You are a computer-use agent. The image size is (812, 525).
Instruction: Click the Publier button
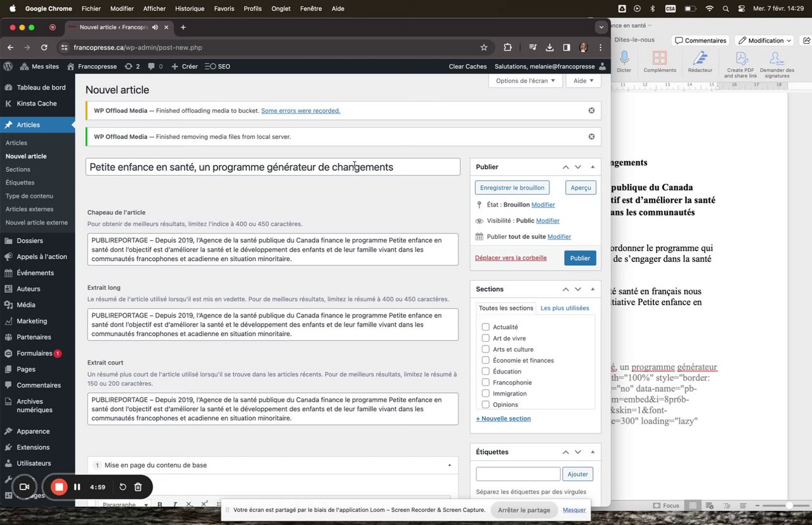(x=580, y=258)
